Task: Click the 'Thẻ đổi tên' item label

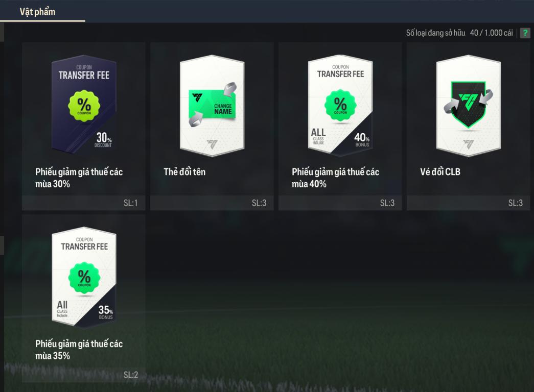Action: click(184, 172)
